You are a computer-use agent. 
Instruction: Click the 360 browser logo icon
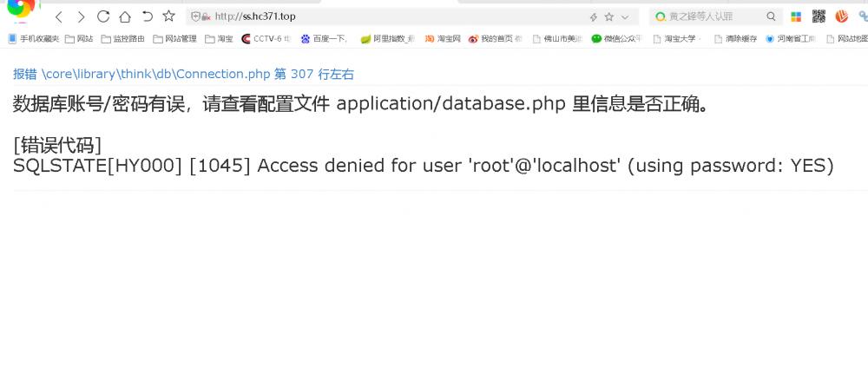pos(21,10)
